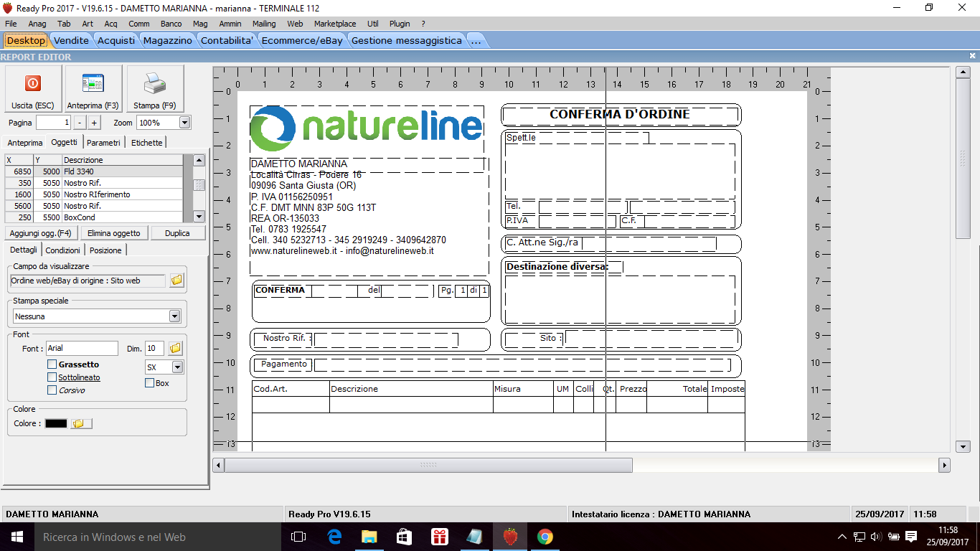The height and width of the screenshot is (551, 980).
Task: Click the Duplica button
Action: pos(178,233)
